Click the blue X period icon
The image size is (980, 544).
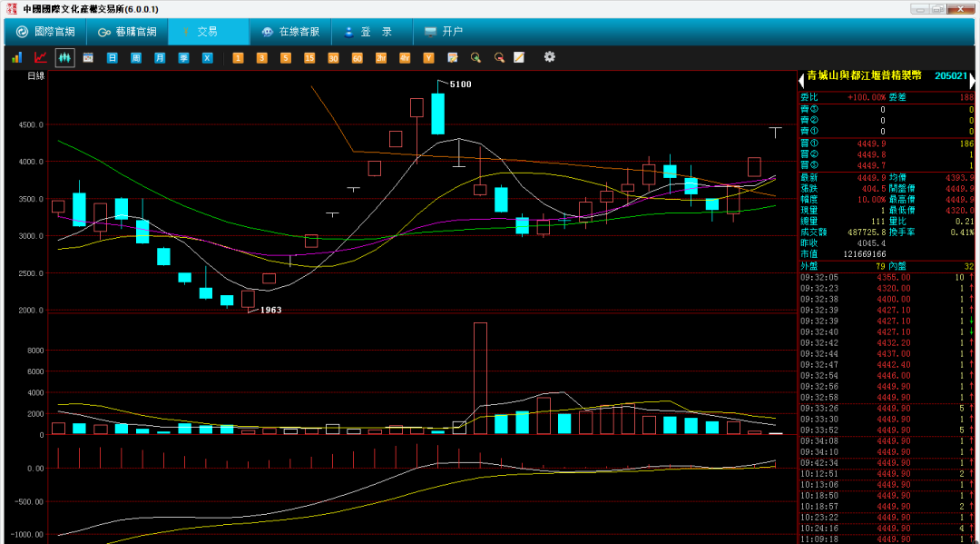click(207, 57)
